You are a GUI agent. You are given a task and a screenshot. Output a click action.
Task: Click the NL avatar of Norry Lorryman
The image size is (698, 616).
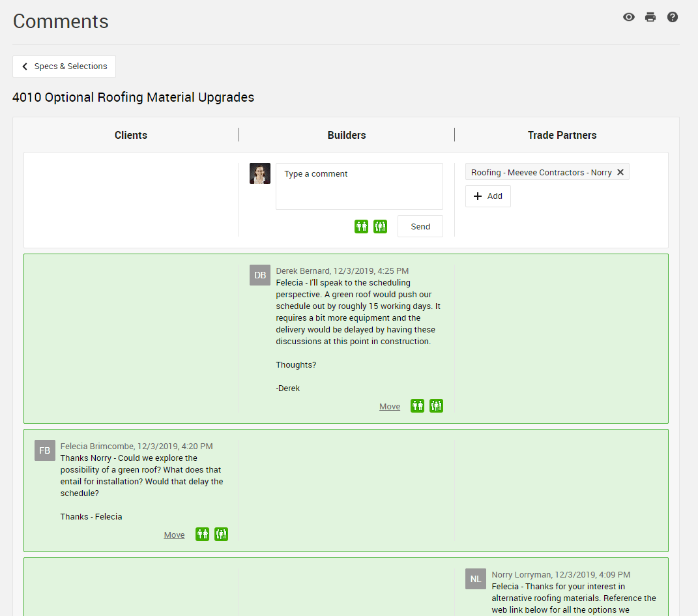[476, 579]
